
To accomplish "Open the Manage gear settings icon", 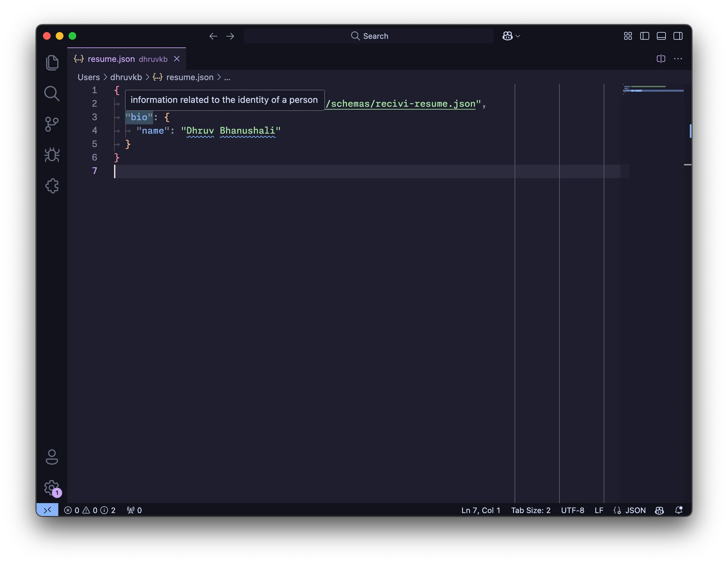I will [x=51, y=487].
